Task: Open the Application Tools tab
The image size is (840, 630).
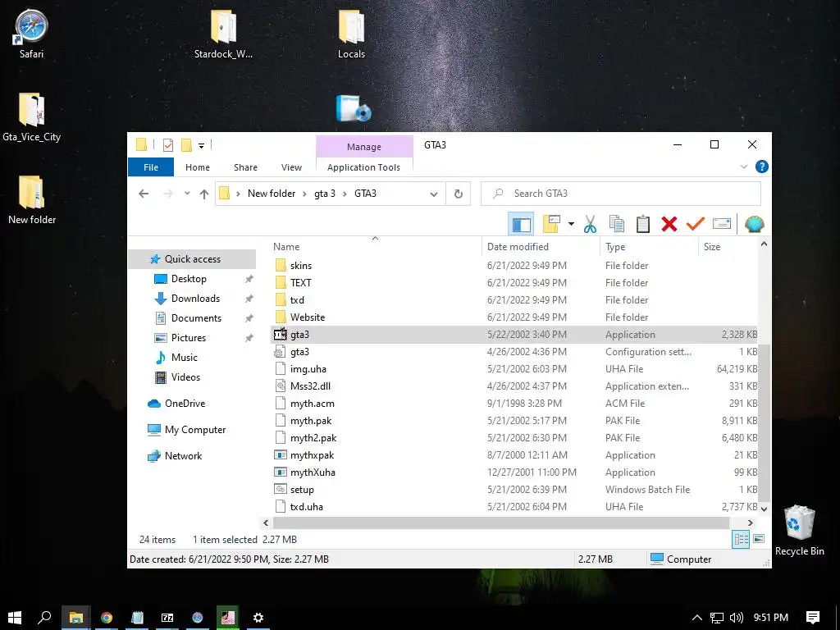Action: [x=363, y=167]
